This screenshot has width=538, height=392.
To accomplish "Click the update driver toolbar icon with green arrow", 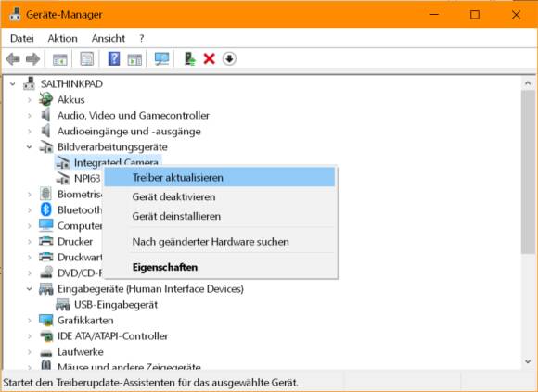I will point(189,59).
